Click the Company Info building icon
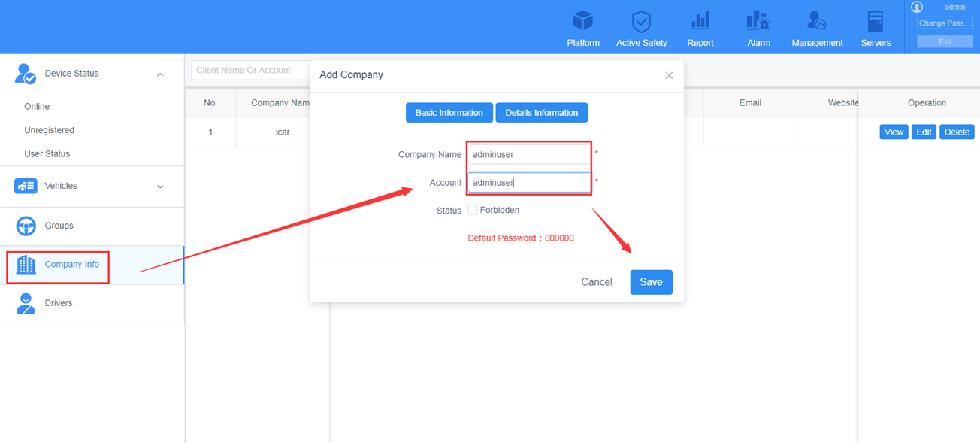Image resolution: width=980 pixels, height=443 pixels. tap(26, 265)
